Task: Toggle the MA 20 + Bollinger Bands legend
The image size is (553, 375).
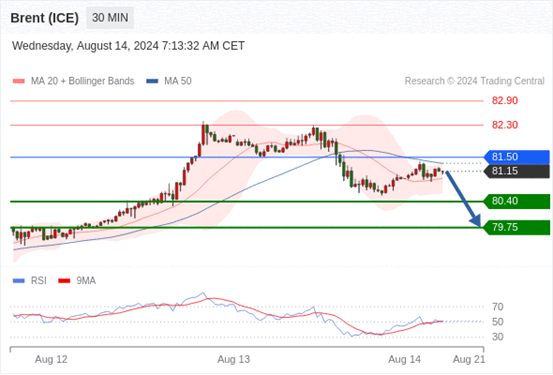Action: (73, 81)
